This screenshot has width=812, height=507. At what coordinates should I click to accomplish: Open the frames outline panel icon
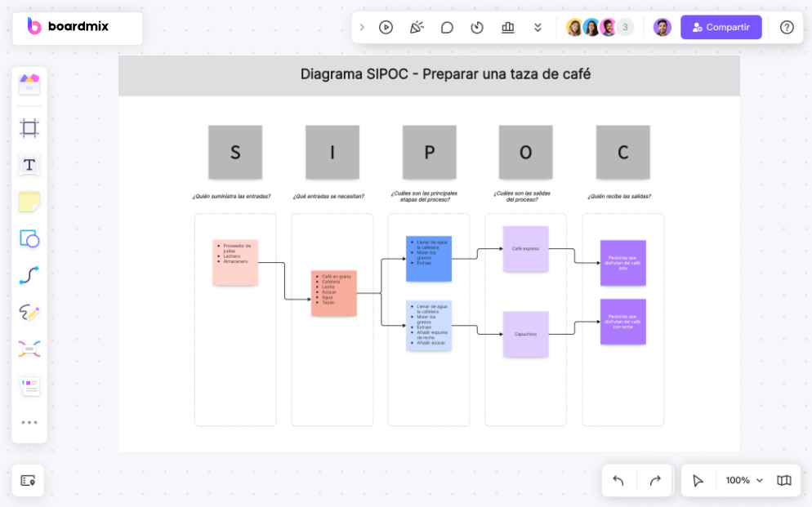[28, 481]
